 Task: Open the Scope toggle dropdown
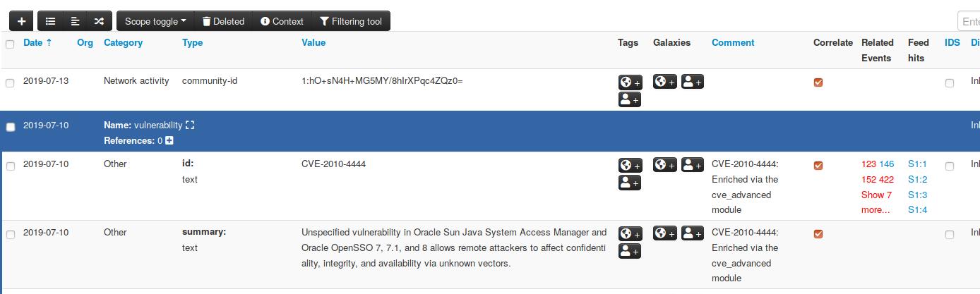(x=155, y=21)
